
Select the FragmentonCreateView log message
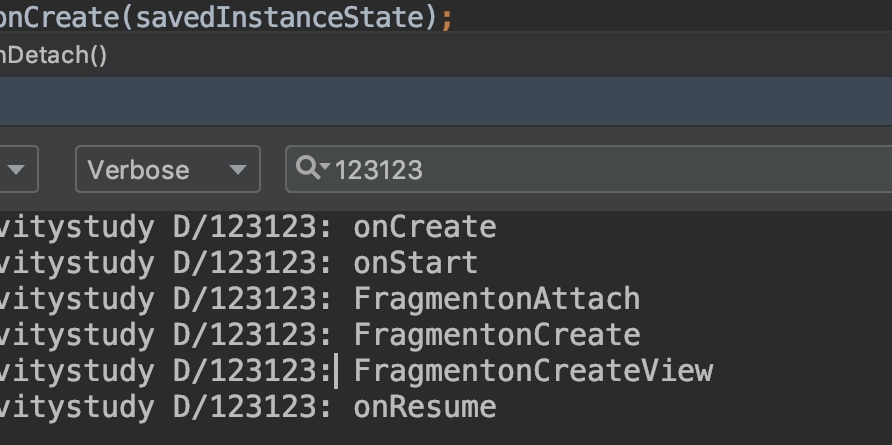[533, 371]
